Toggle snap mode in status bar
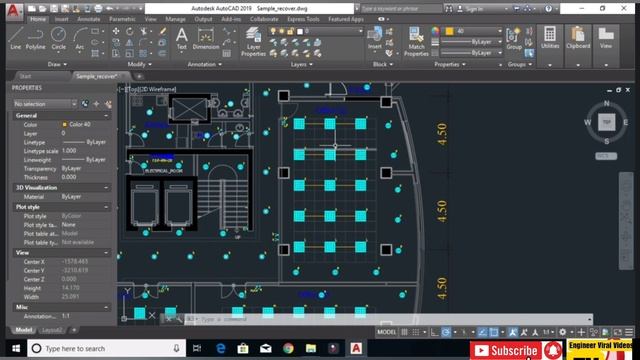The width and height of the screenshot is (640, 360). tap(416, 332)
